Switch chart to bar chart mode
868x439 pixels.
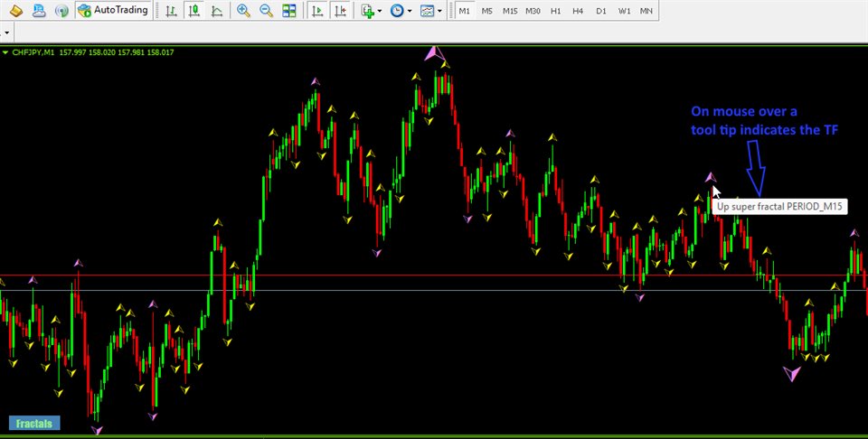[x=171, y=11]
